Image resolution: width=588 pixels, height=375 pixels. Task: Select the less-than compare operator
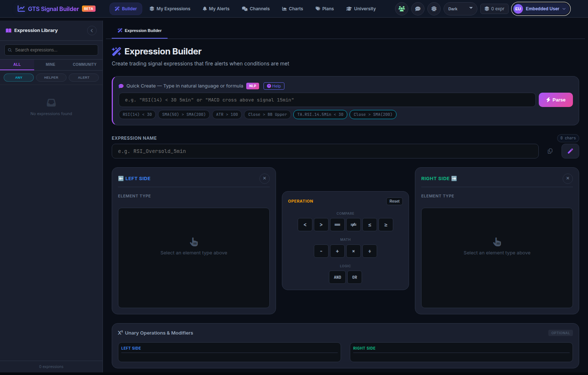305,225
